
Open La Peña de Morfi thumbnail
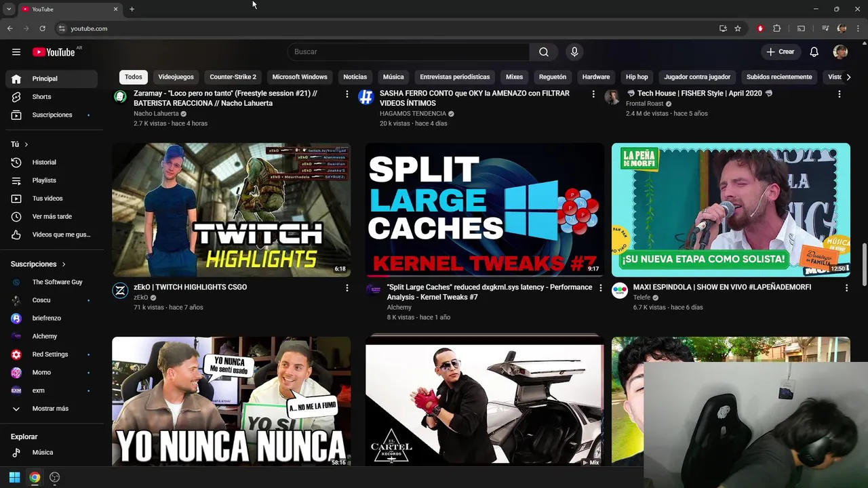pyautogui.click(x=731, y=209)
